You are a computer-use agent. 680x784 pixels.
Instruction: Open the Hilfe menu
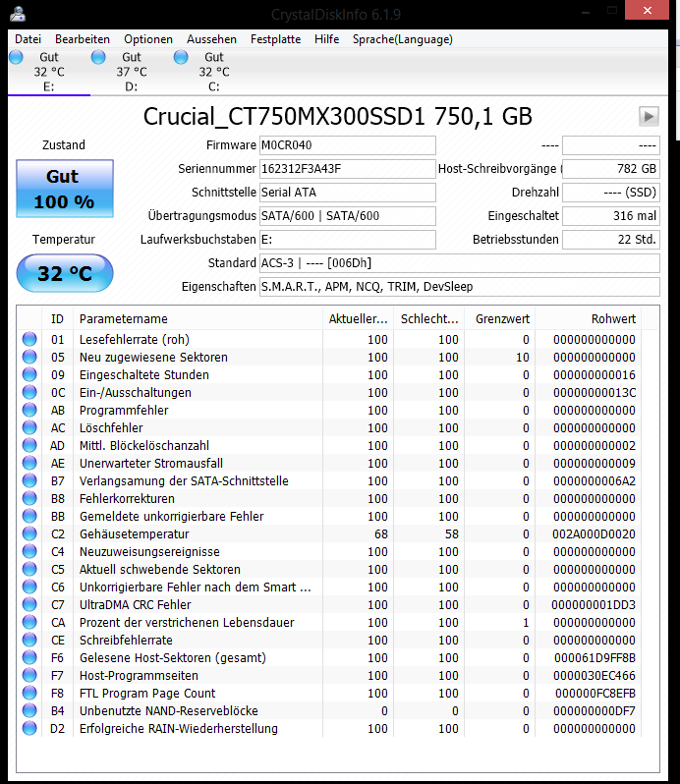326,39
